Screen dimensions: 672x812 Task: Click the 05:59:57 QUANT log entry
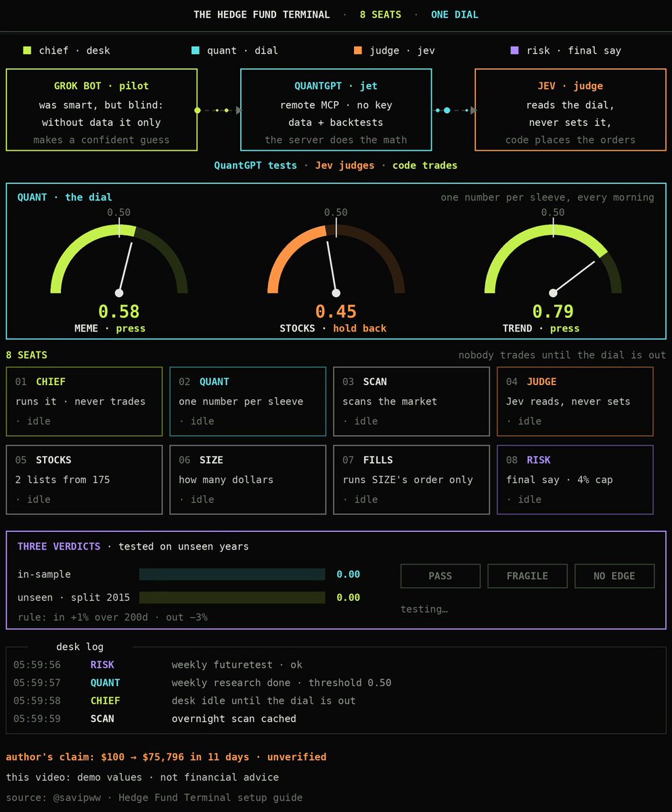(x=202, y=683)
